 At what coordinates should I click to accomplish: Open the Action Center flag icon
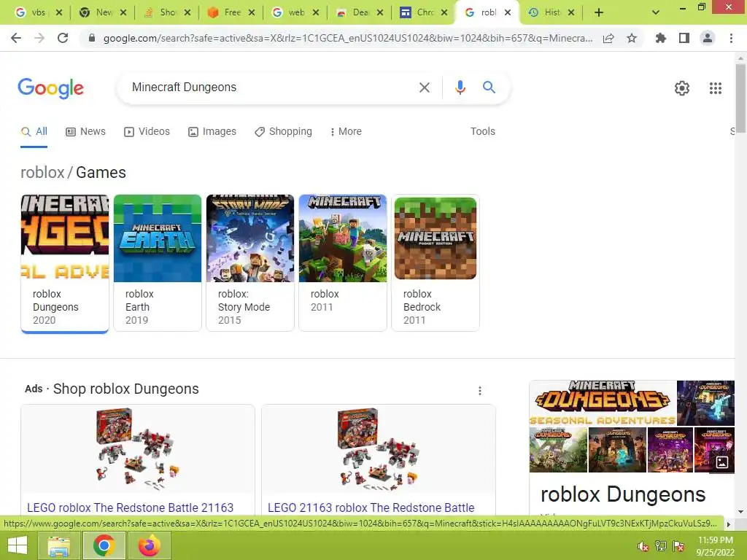pos(678,546)
